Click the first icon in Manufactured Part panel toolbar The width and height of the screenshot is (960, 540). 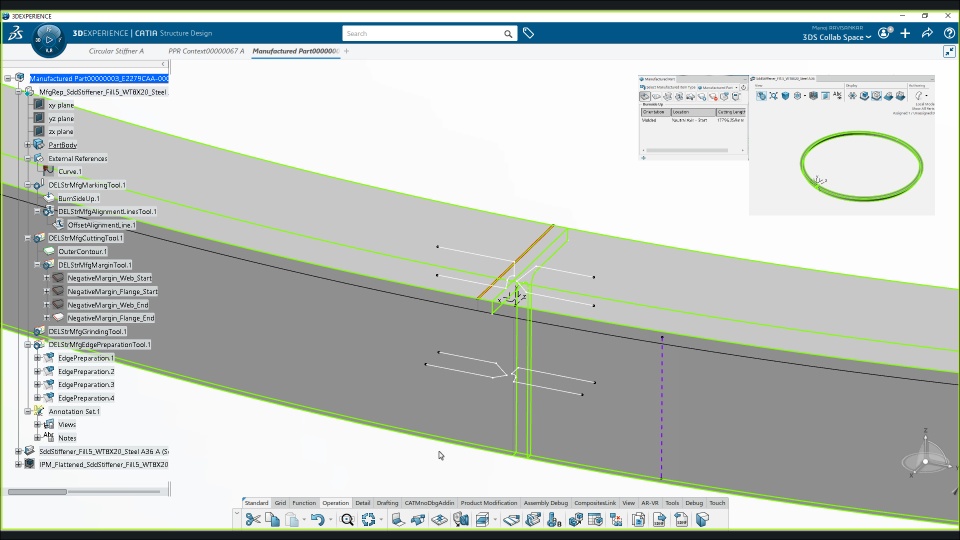point(645,96)
